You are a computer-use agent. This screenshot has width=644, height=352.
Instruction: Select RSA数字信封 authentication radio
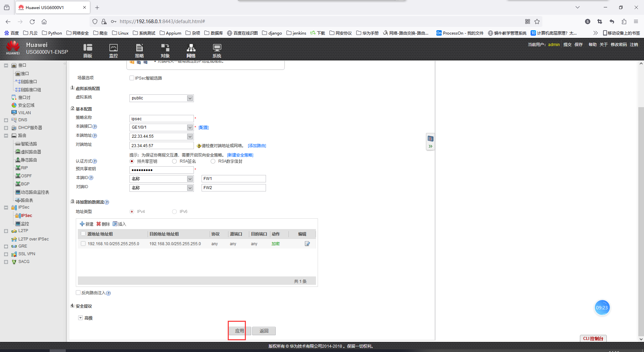point(213,161)
